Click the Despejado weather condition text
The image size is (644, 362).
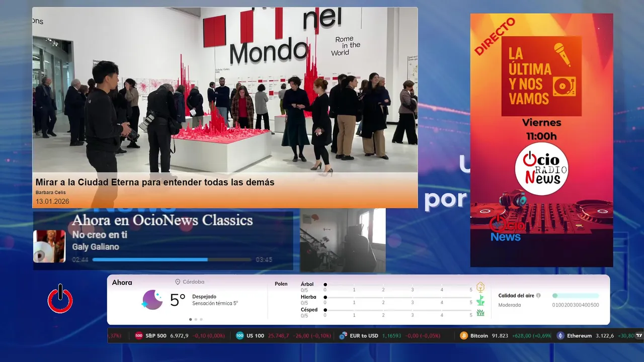(x=204, y=297)
